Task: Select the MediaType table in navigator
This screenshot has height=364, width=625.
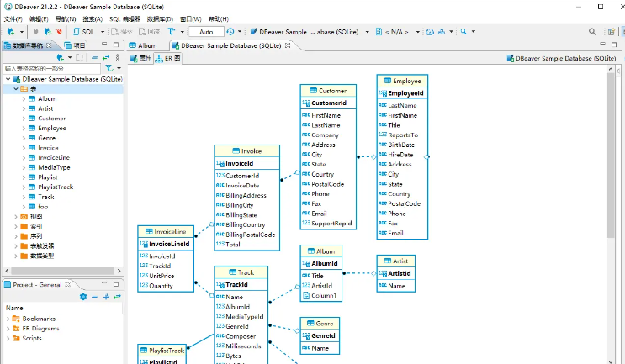Action: tap(54, 167)
